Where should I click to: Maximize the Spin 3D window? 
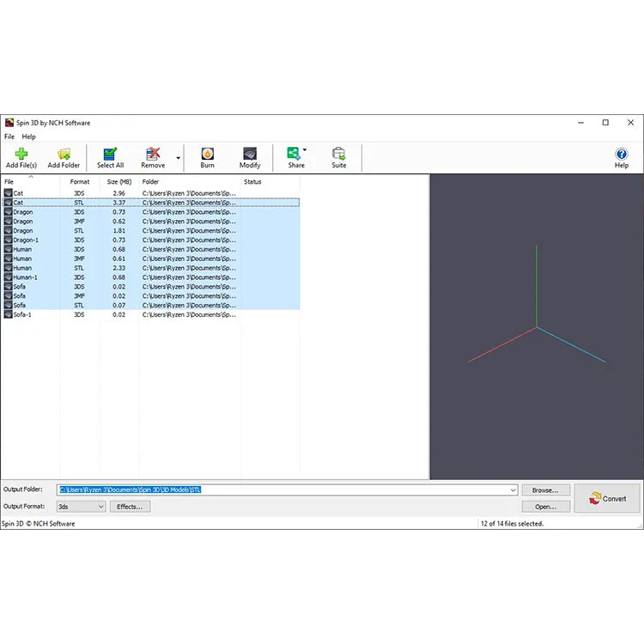605,123
